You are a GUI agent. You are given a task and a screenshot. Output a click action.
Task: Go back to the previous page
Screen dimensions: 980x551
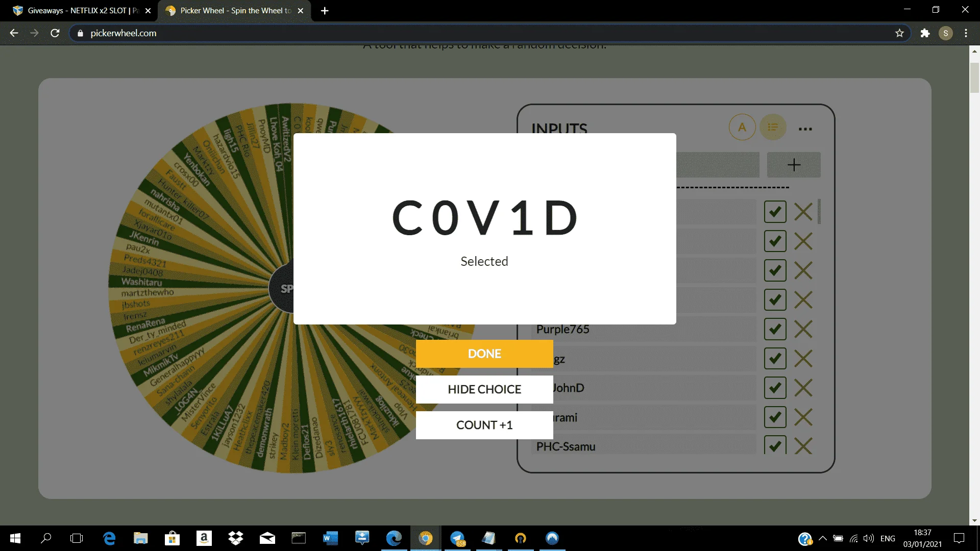[x=14, y=33]
